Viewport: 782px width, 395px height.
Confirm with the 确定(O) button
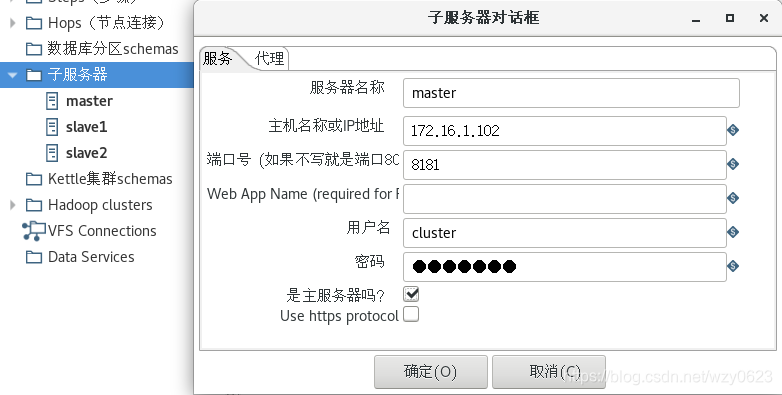point(430,372)
